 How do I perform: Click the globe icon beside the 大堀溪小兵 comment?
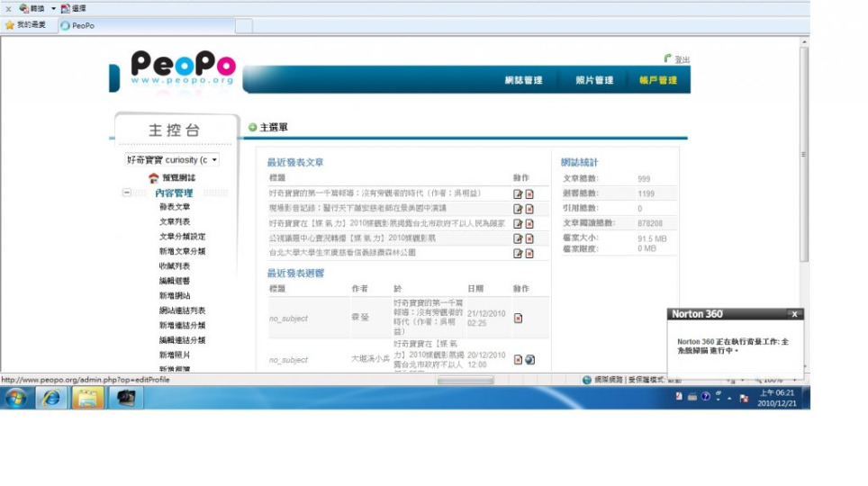[530, 359]
